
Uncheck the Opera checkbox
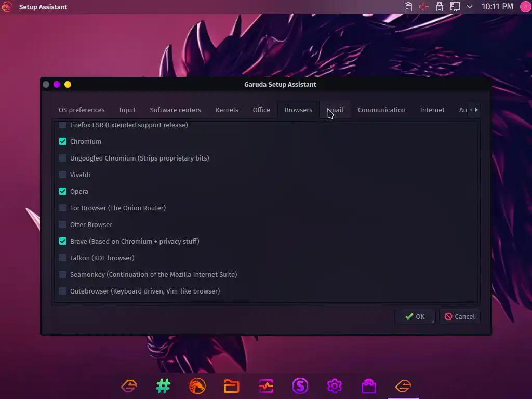pyautogui.click(x=63, y=191)
